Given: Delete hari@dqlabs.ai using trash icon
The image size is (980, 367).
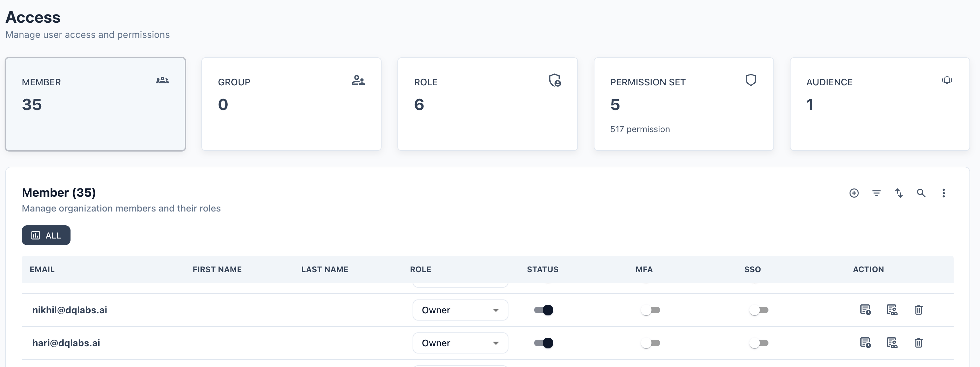Looking at the screenshot, I should pyautogui.click(x=919, y=343).
